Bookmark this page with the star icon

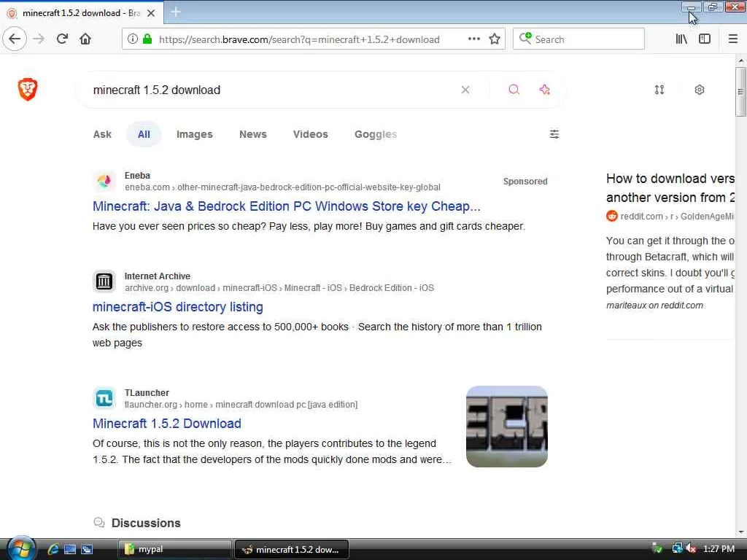pos(495,39)
